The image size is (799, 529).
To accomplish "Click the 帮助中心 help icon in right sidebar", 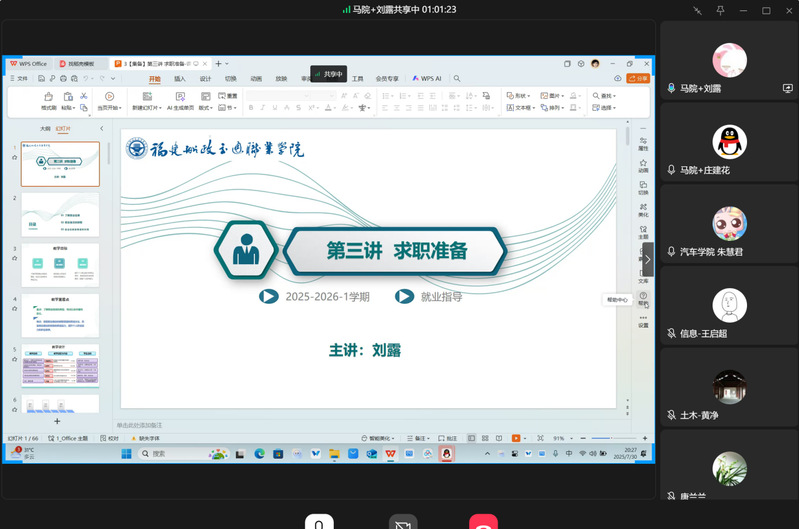I will coord(643,297).
